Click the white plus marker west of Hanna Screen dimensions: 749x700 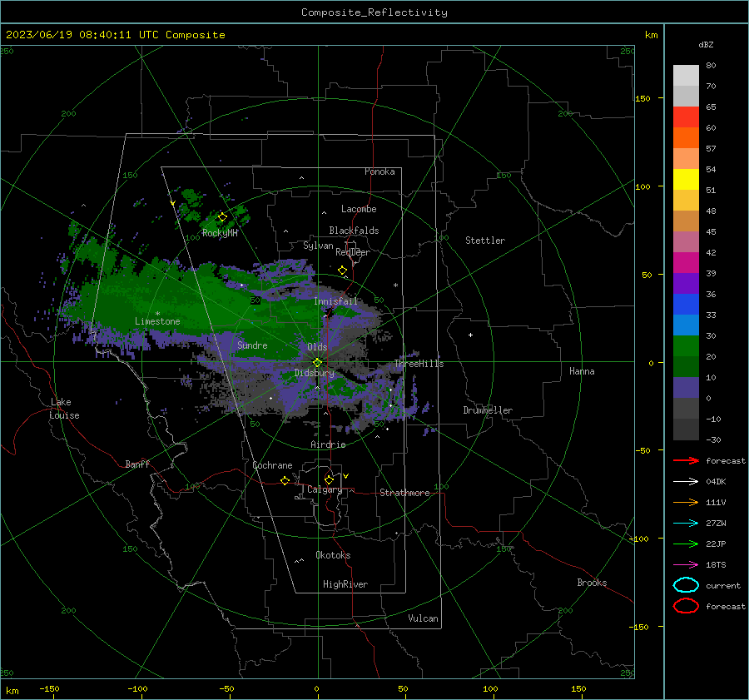pyautogui.click(x=470, y=335)
